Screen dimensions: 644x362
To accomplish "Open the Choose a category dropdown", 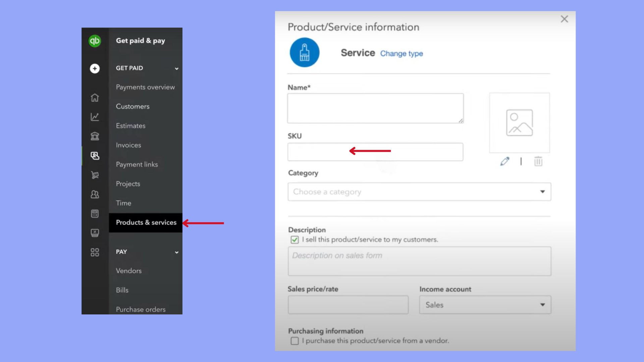I will tap(419, 192).
